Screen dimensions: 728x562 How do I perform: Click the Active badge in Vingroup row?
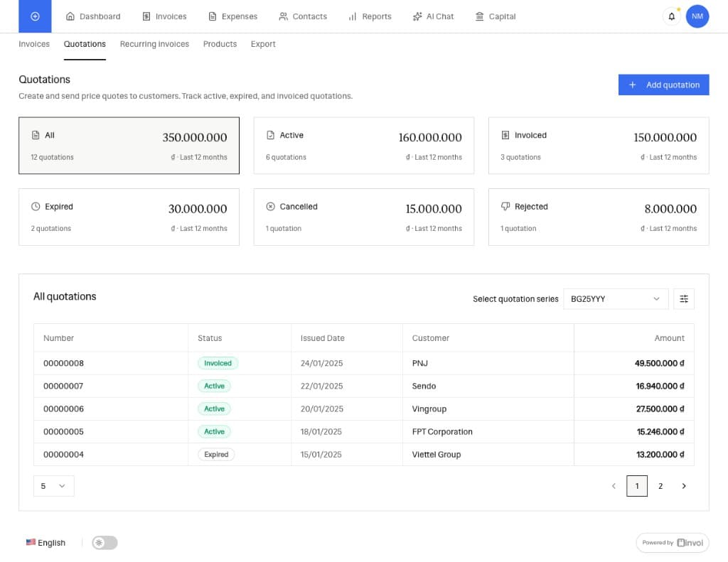pyautogui.click(x=214, y=409)
